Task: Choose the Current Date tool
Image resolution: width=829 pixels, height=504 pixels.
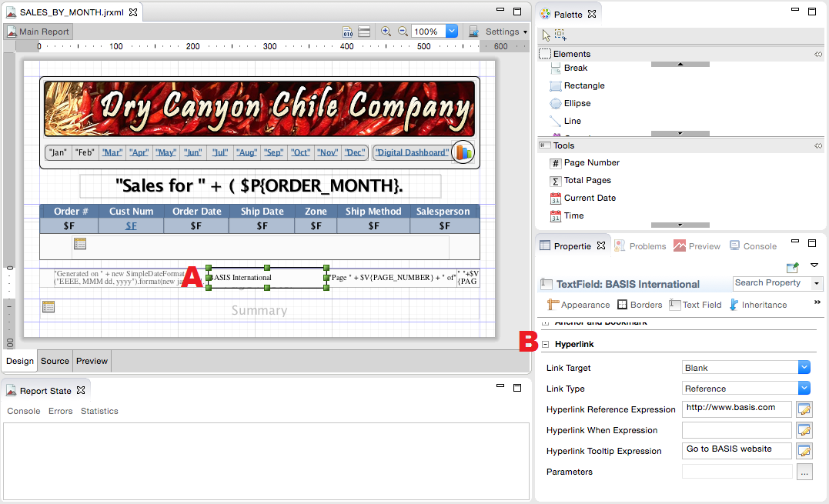Action: tap(590, 198)
